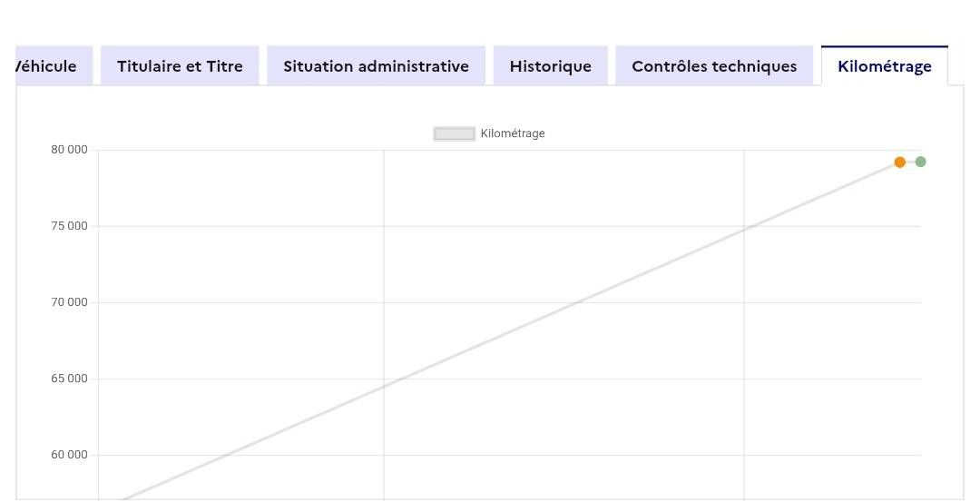
Task: Click the 80 000 axis label
Action: point(69,150)
